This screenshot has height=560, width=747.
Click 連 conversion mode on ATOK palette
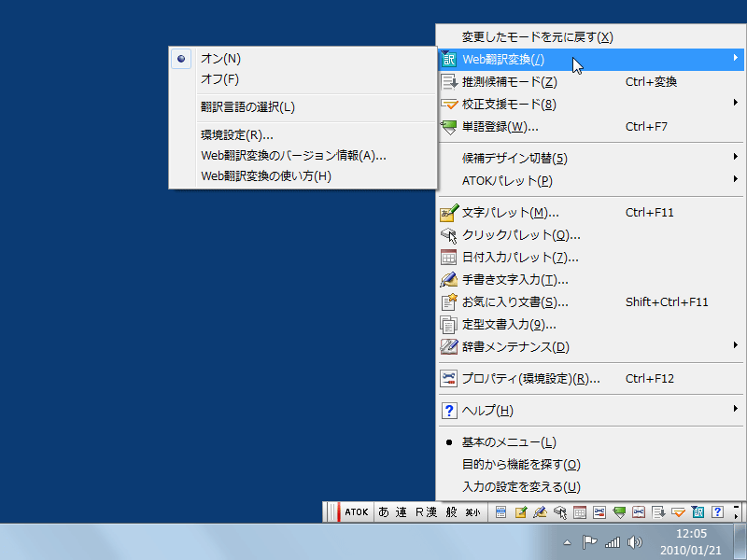[402, 512]
